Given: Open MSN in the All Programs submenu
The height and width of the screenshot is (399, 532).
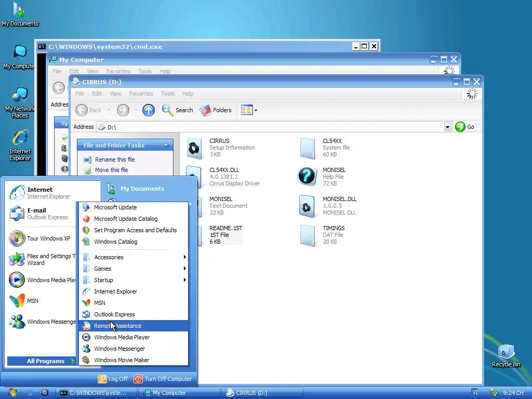Looking at the screenshot, I should [x=134, y=303].
